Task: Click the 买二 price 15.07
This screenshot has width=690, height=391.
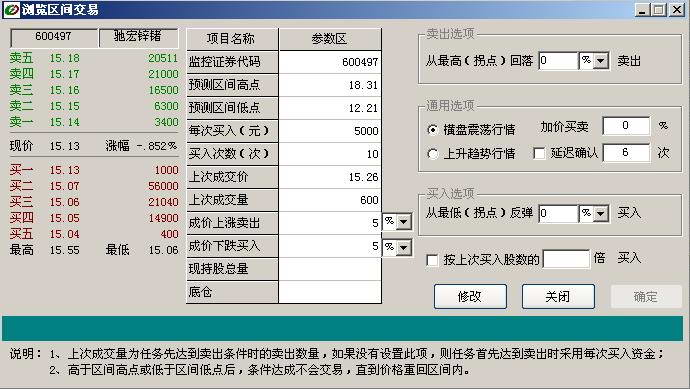Action: (x=65, y=186)
